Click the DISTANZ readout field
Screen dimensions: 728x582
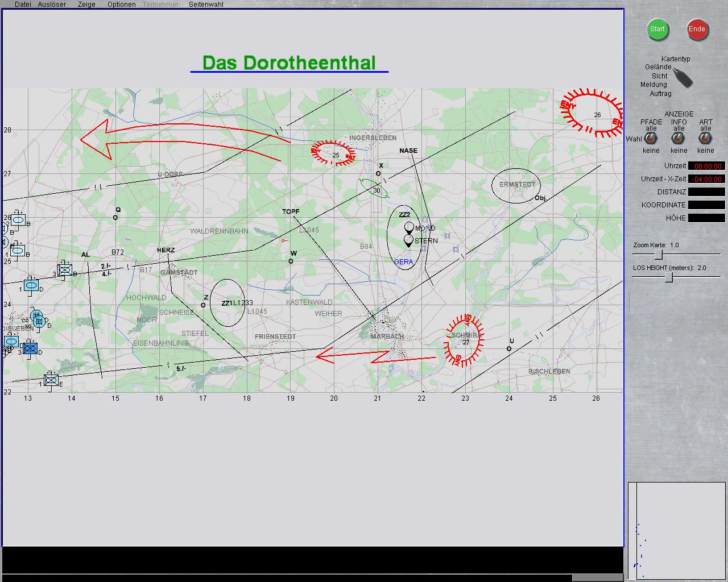[707, 192]
